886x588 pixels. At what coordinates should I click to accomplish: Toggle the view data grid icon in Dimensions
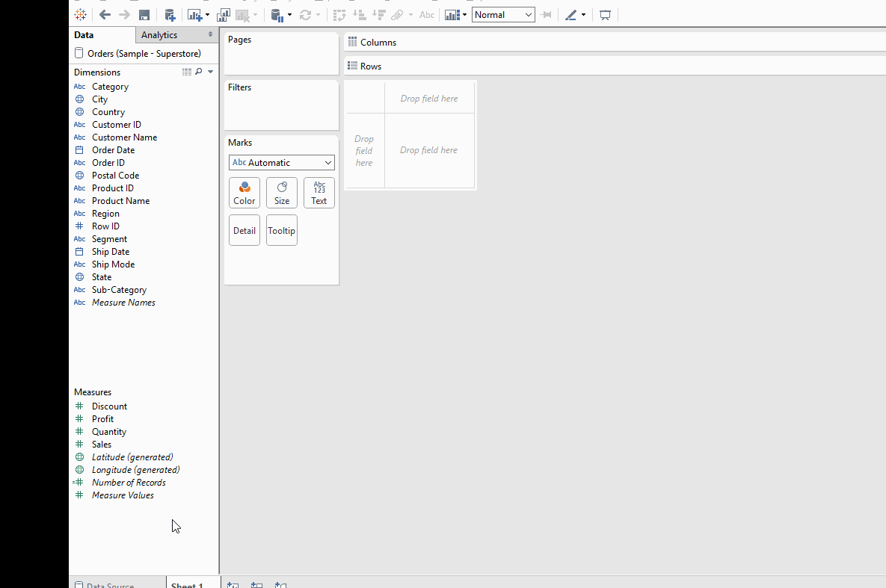point(187,72)
